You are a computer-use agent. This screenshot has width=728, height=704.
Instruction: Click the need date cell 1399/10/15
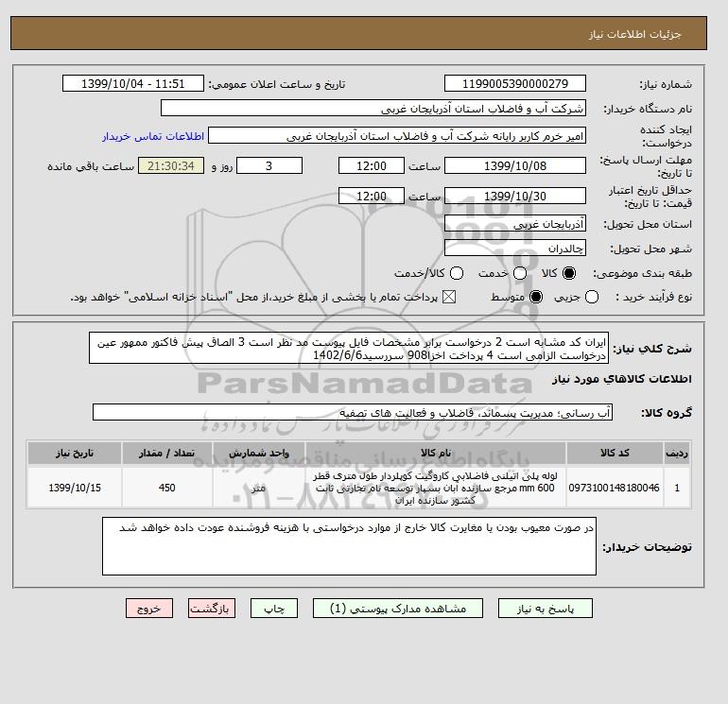(75, 488)
